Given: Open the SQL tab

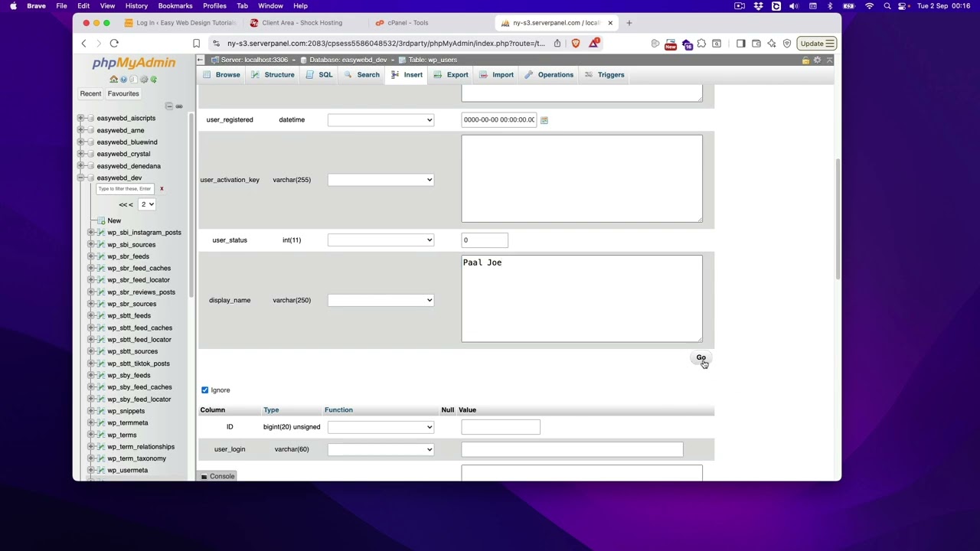Looking at the screenshot, I should pyautogui.click(x=319, y=75).
